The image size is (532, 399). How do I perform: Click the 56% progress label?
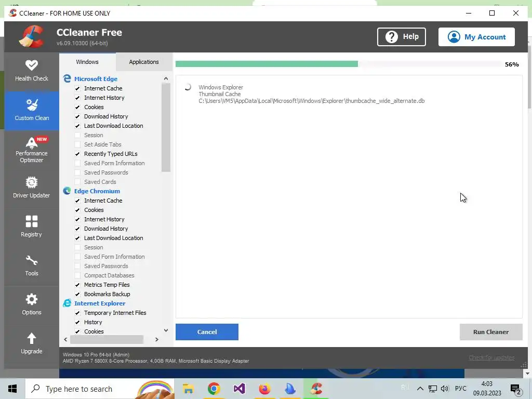click(x=512, y=64)
